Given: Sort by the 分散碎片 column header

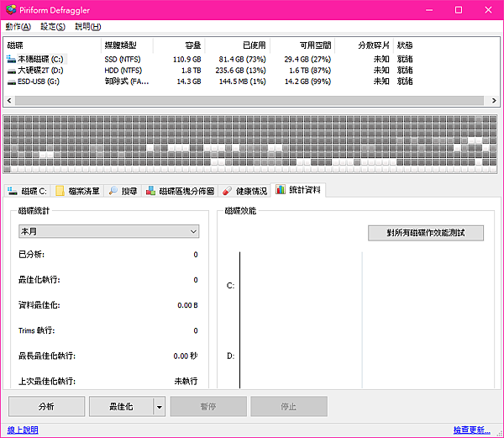Looking at the screenshot, I should pyautogui.click(x=365, y=45).
